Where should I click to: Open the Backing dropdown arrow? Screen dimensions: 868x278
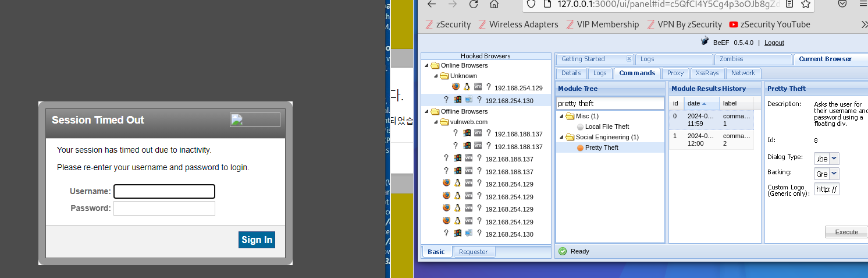[x=834, y=174]
